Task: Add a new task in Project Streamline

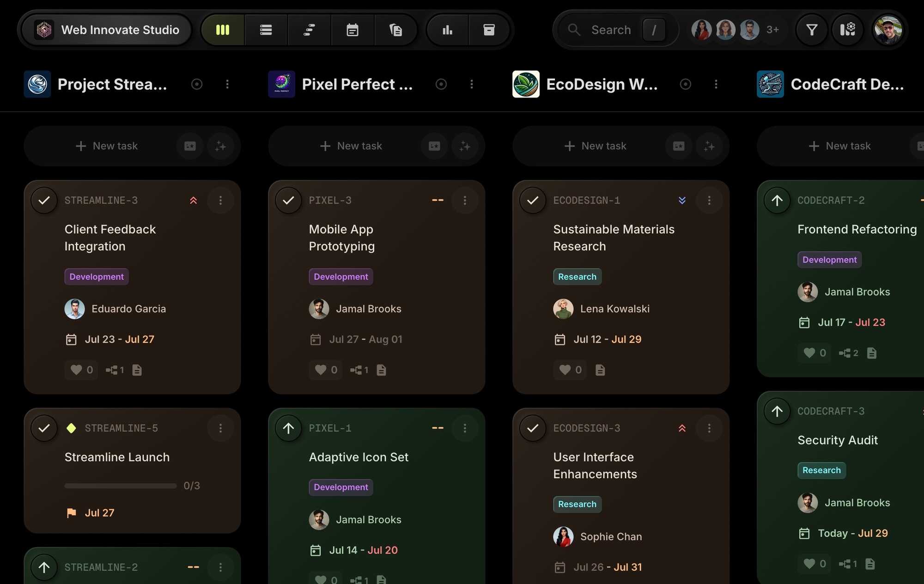Action: [107, 146]
